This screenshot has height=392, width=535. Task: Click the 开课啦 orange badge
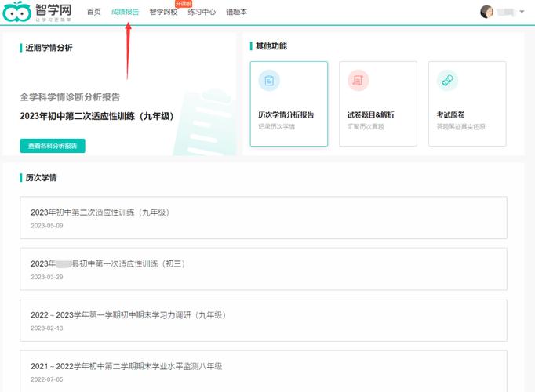pyautogui.click(x=182, y=4)
